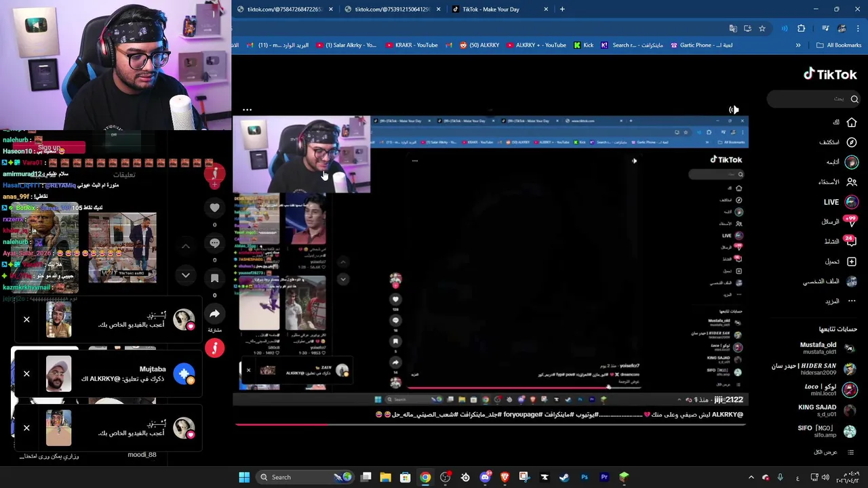Open the Explore compass icon
This screenshot has height=488, width=868.
pyautogui.click(x=852, y=142)
